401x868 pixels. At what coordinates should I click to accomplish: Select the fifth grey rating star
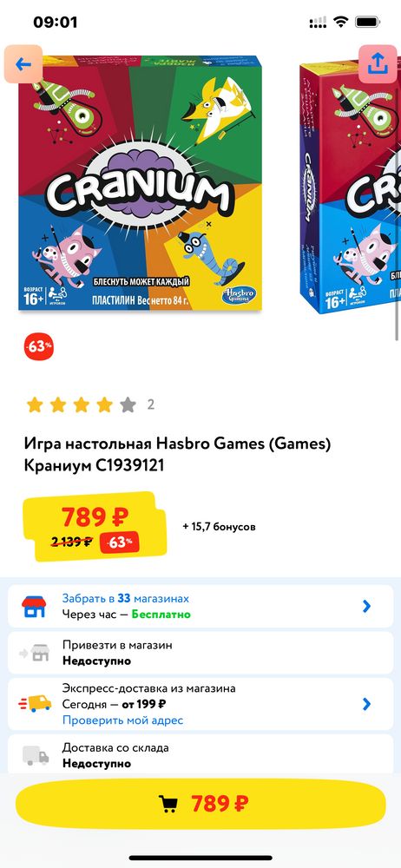[x=128, y=405]
